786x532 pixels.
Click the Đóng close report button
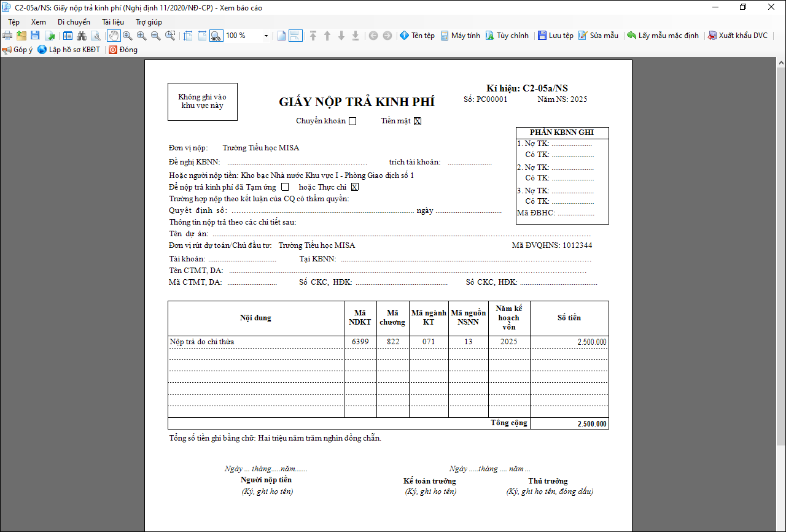point(123,50)
